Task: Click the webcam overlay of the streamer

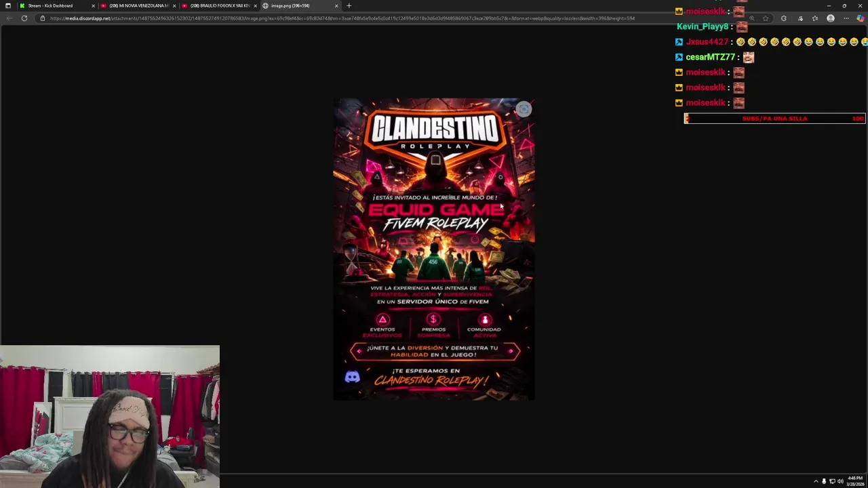Action: tap(110, 417)
